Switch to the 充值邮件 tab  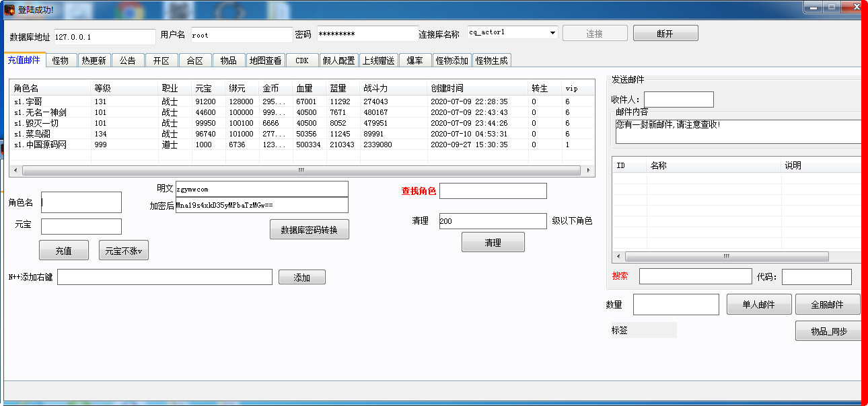pos(24,60)
